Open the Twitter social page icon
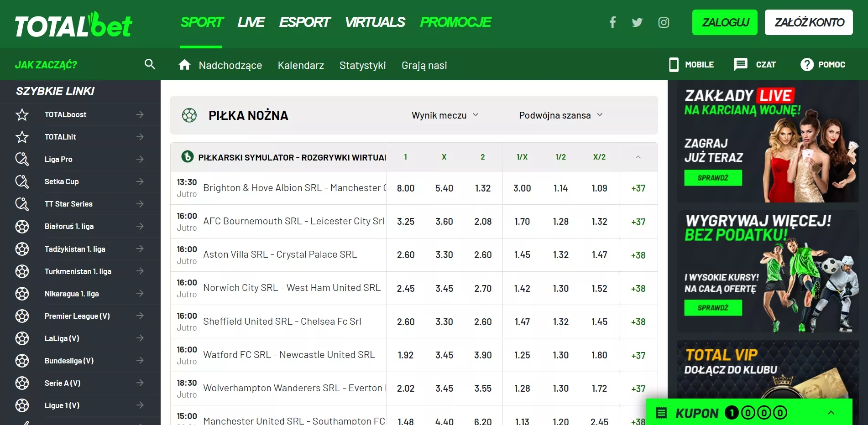The height and width of the screenshot is (425, 868). pos(637,22)
